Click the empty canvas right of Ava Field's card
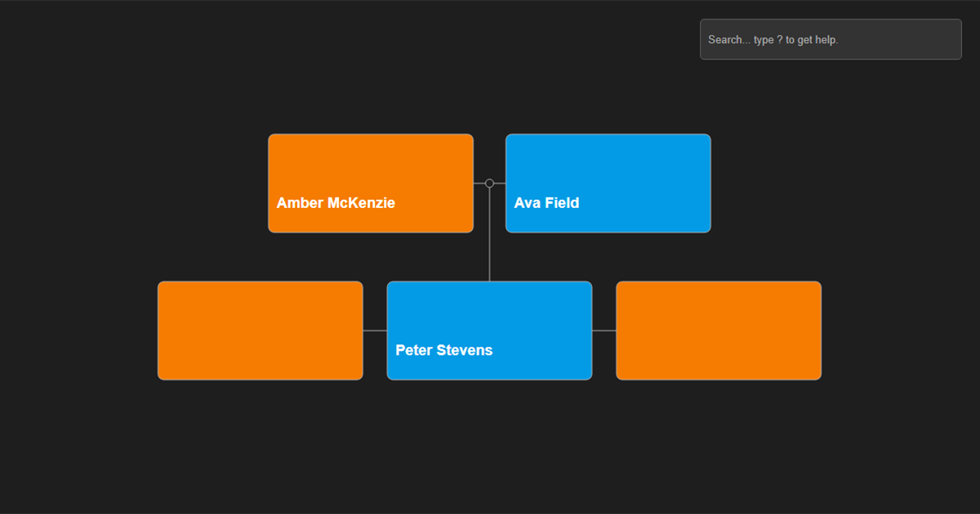980x514 pixels. (841, 184)
